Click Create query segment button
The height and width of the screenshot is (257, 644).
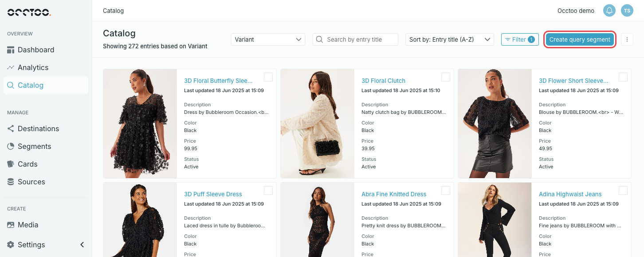580,39
